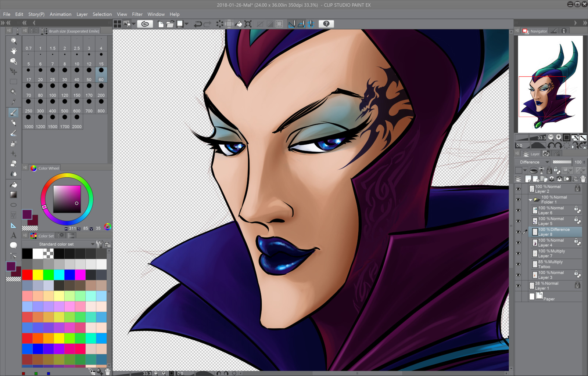Image resolution: width=588 pixels, height=376 pixels.
Task: Click the New raster layer icon
Action: 528,179
